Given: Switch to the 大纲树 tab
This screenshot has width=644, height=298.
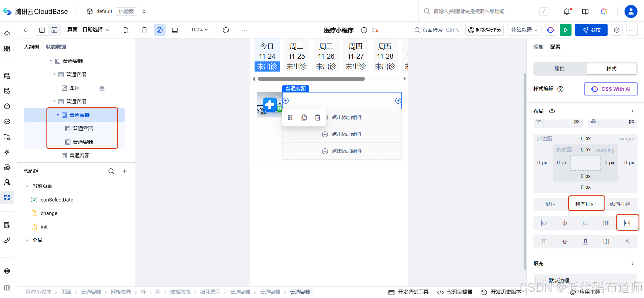Looking at the screenshot, I should point(31,47).
